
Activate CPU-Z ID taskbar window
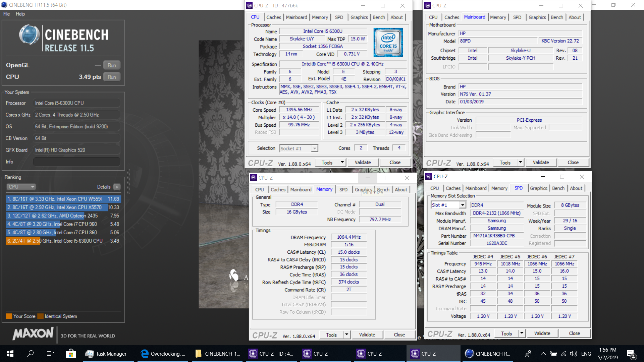click(x=271, y=354)
